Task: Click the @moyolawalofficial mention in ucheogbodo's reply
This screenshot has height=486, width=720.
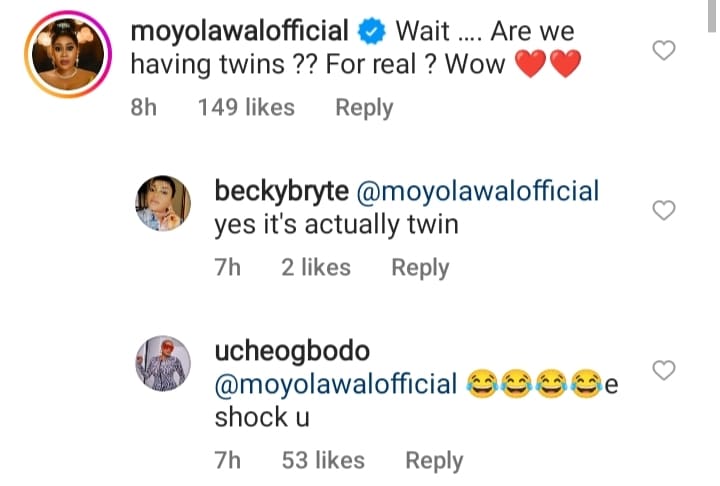Action: tap(336, 384)
